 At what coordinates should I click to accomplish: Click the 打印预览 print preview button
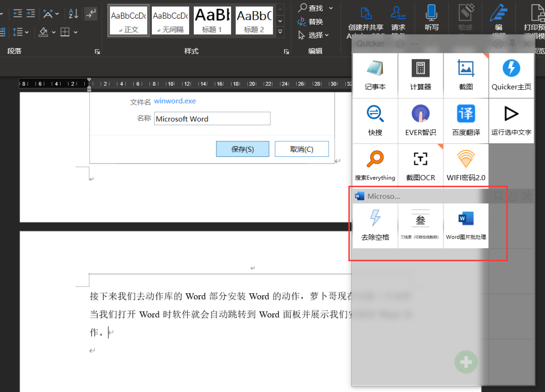[534, 20]
